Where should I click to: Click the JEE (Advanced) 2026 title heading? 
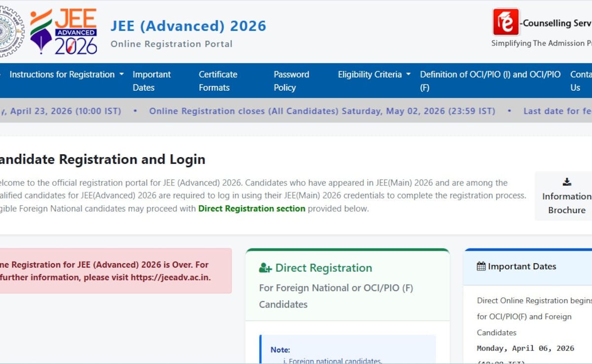click(x=188, y=26)
